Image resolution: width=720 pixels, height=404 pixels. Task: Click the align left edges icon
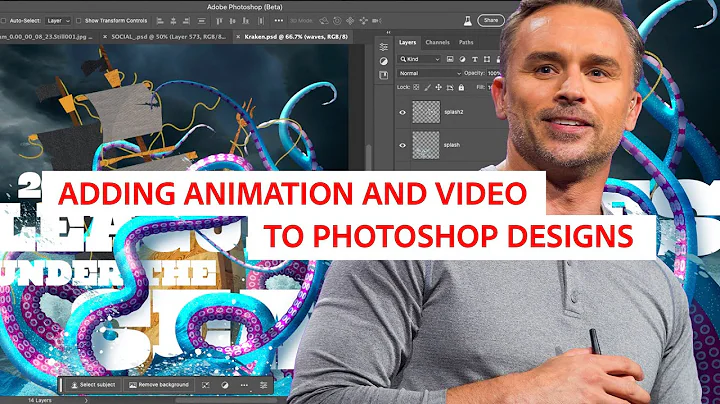coord(160,21)
